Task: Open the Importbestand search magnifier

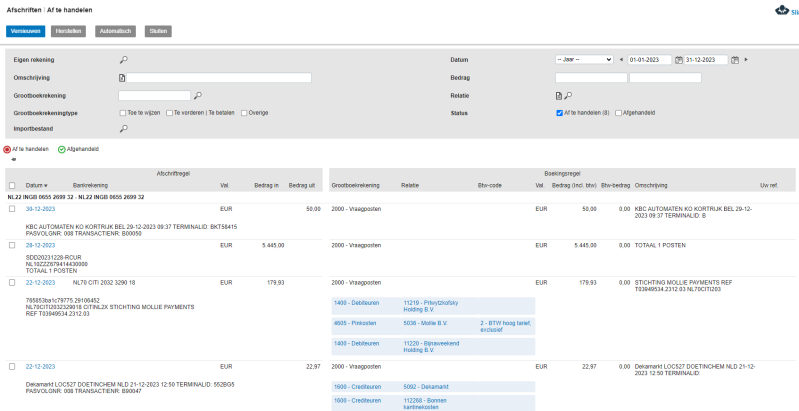Action: pos(123,129)
